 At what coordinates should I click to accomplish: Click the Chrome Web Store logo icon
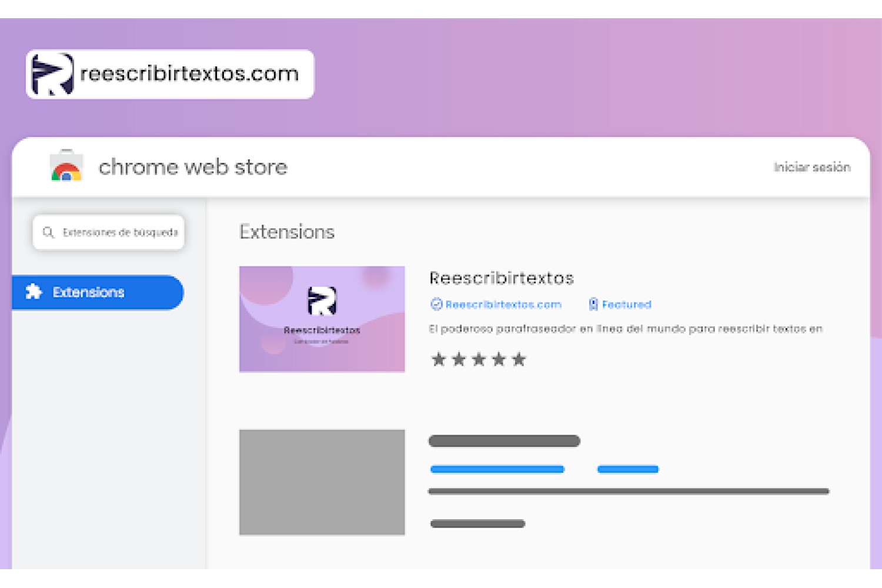click(66, 166)
